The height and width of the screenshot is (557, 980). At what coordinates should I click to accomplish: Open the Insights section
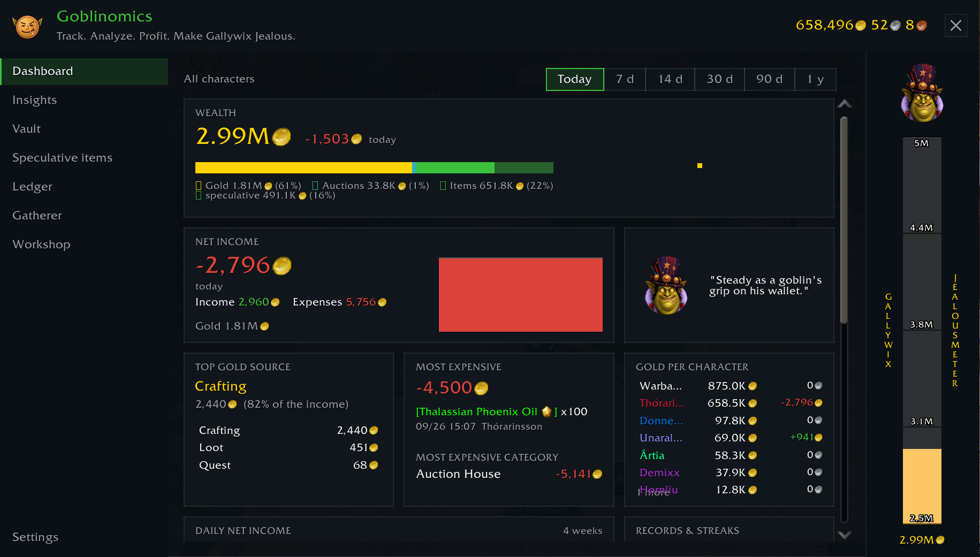tap(84, 100)
